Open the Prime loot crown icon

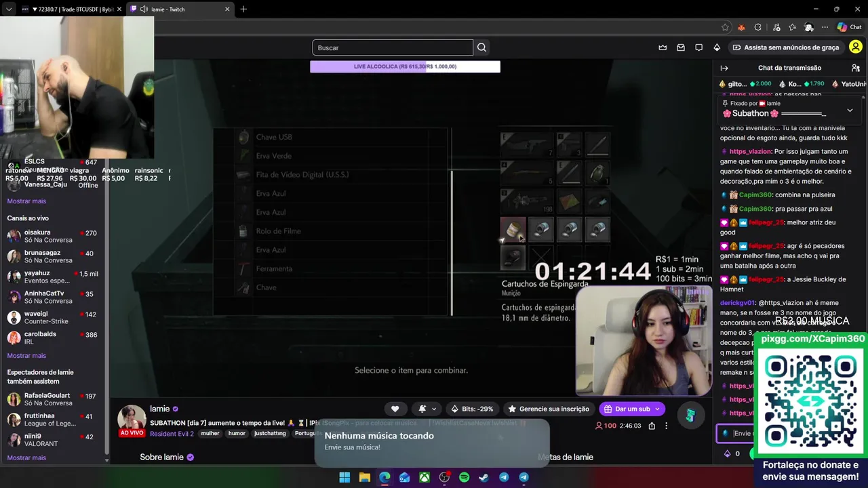663,47
